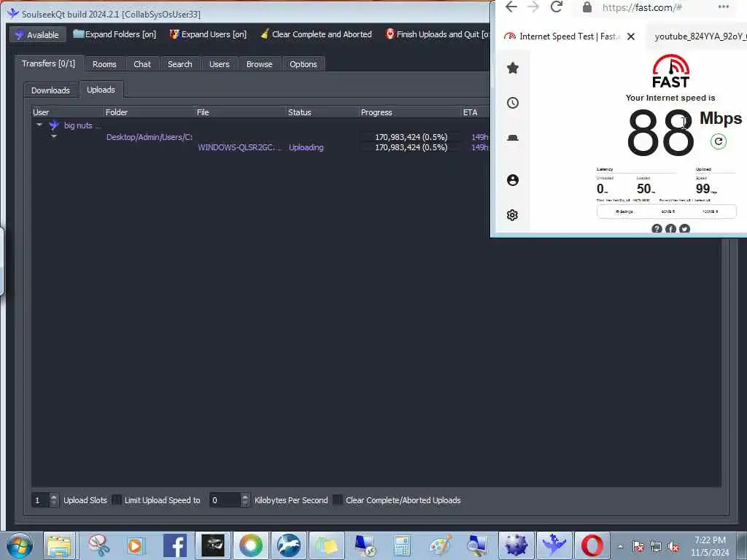Click the Twitter share icon on fast.com
Image resolution: width=747 pixels, height=560 pixels.
coord(684,229)
